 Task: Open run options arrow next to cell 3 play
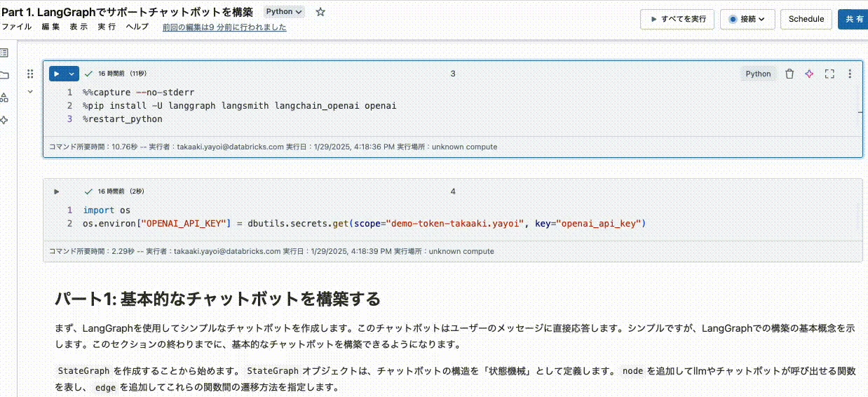pos(72,74)
